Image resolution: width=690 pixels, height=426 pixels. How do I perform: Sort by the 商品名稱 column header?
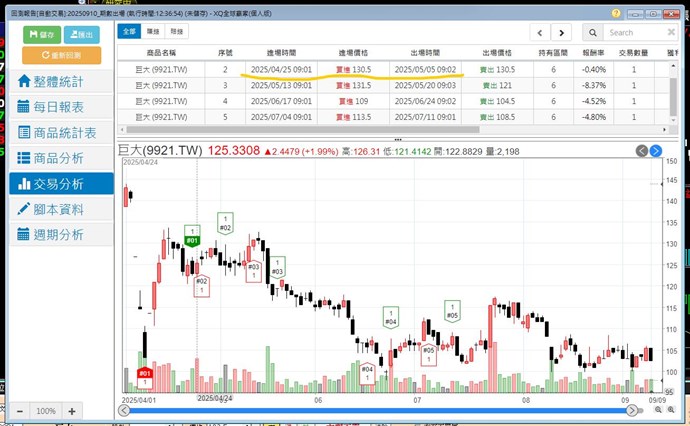pos(161,53)
